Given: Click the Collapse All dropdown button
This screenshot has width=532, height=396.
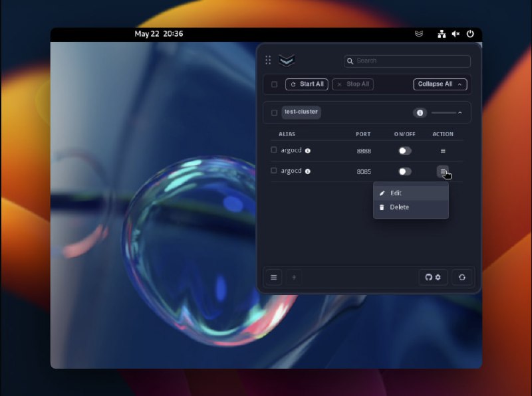Looking at the screenshot, I should (440, 84).
